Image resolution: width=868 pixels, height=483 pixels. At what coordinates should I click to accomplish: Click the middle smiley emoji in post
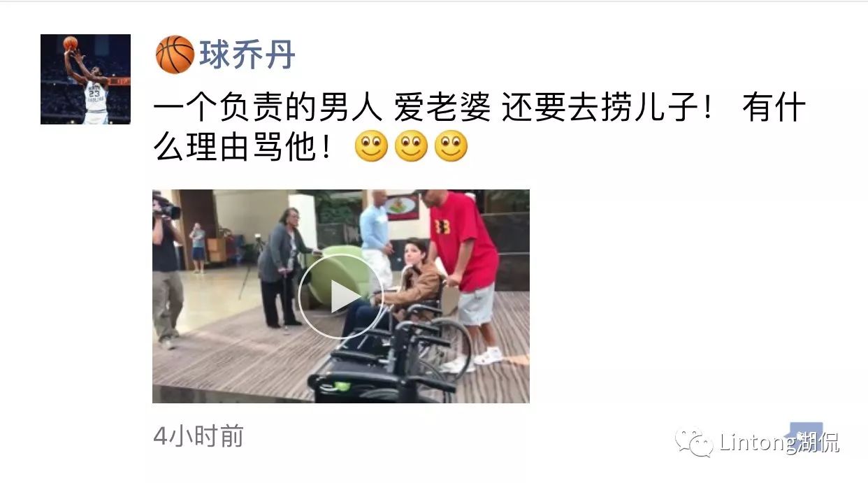coord(411,147)
